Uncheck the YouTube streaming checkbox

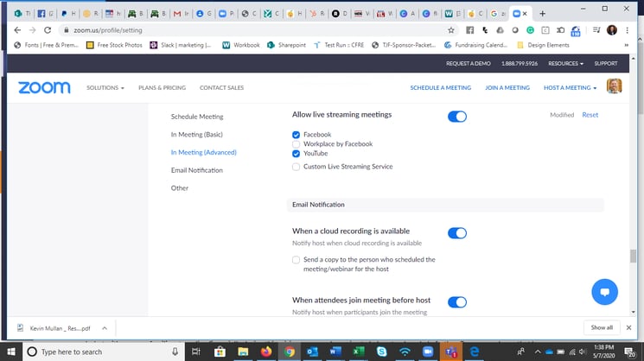(x=296, y=154)
